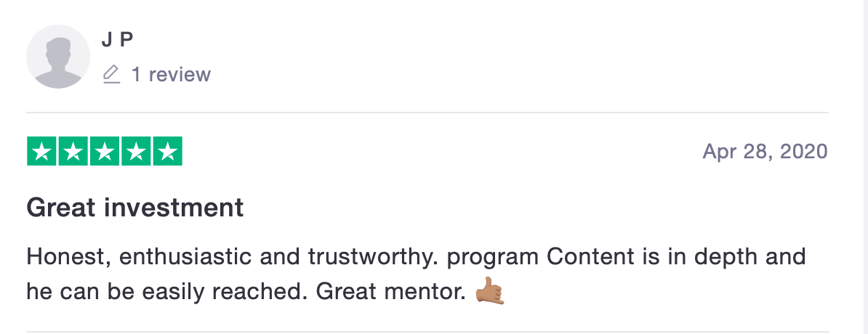Click the review date Apr 28, 2020
Viewport: 868px width, 334px height.
pos(765,151)
